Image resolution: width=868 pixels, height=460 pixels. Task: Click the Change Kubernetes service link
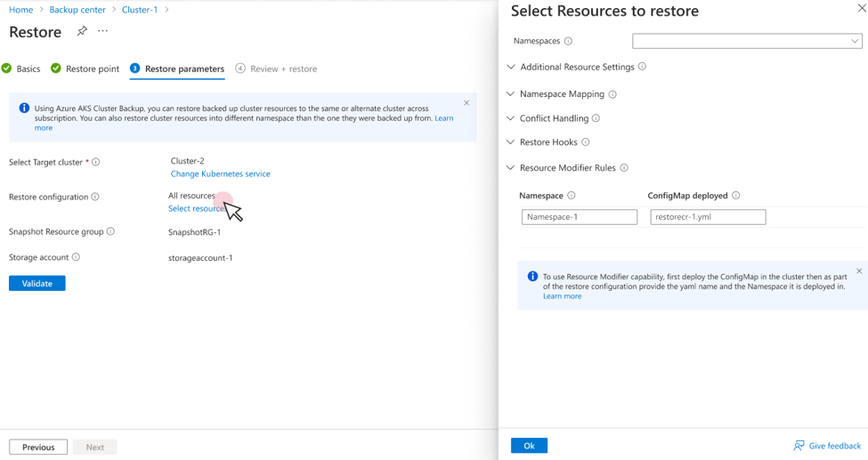(220, 174)
